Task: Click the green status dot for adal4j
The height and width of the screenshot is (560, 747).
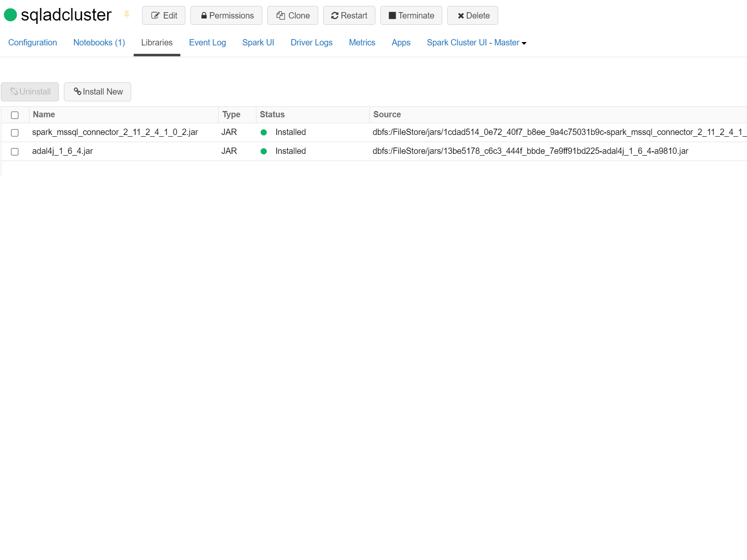Action: [x=264, y=151]
